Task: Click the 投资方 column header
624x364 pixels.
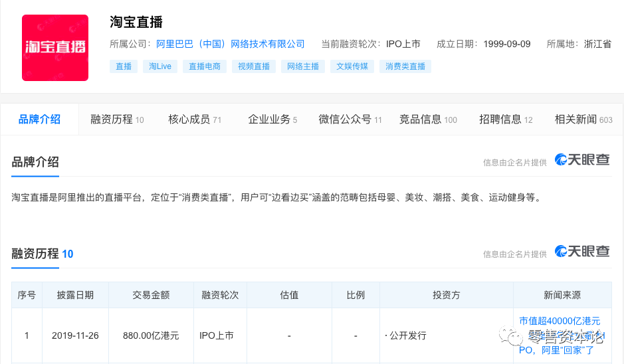Action: 447,295
